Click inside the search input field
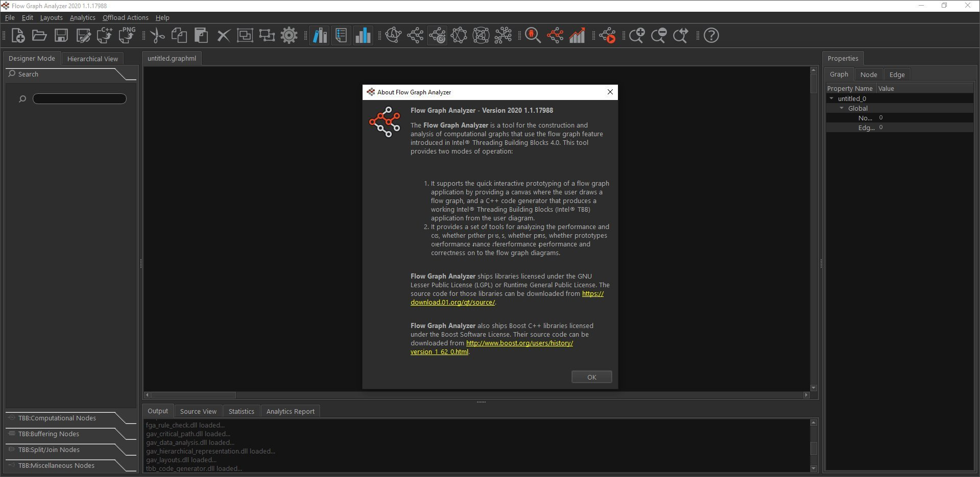Screen dimensions: 980x477 79,98
